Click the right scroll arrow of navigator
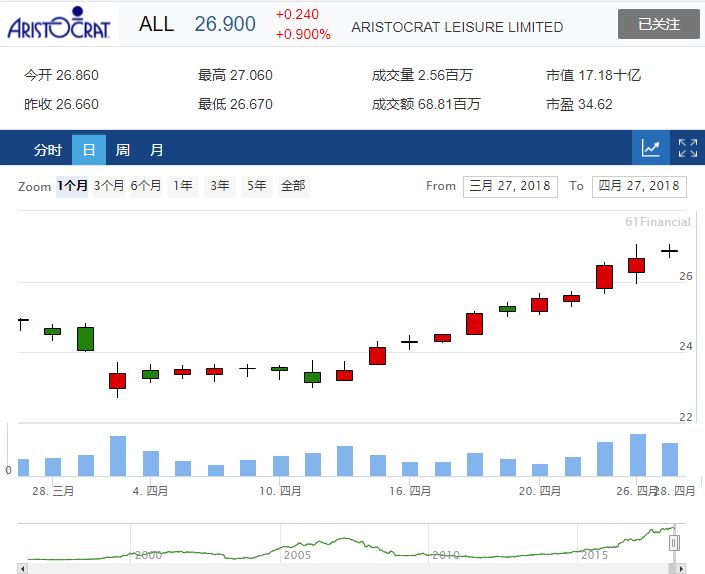The image size is (705, 574). pos(682,569)
